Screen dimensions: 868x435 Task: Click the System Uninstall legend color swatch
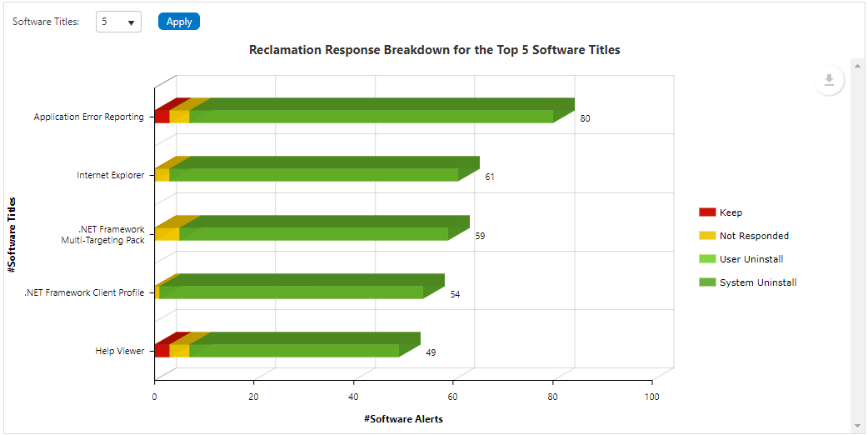click(x=707, y=282)
